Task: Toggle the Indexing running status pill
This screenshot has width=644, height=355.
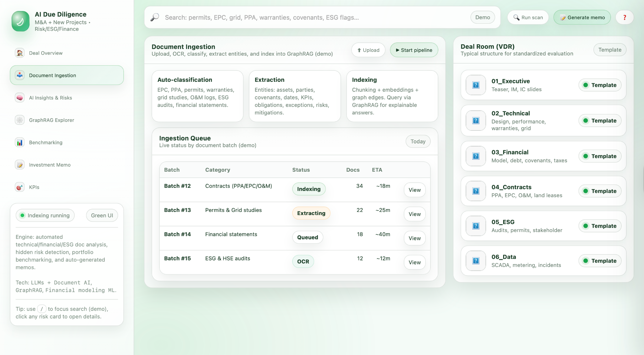Action: click(45, 215)
